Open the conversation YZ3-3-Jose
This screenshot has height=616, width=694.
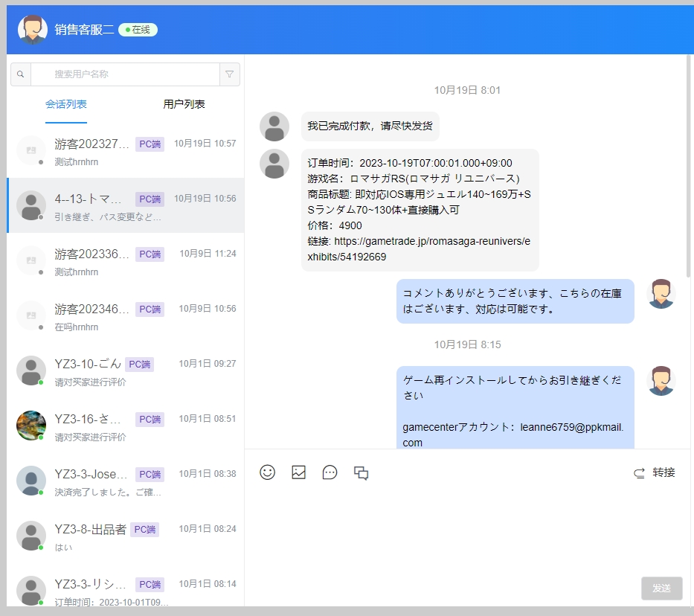pos(126,481)
